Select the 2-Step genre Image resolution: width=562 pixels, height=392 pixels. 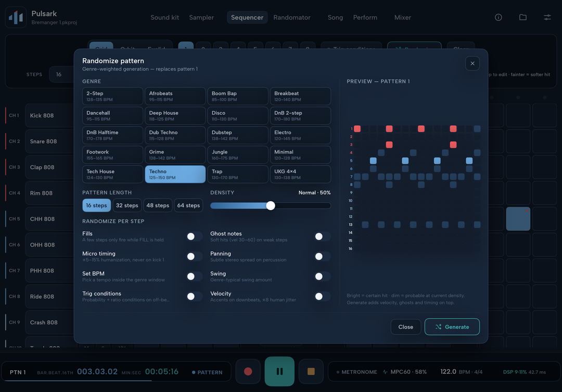pos(112,96)
